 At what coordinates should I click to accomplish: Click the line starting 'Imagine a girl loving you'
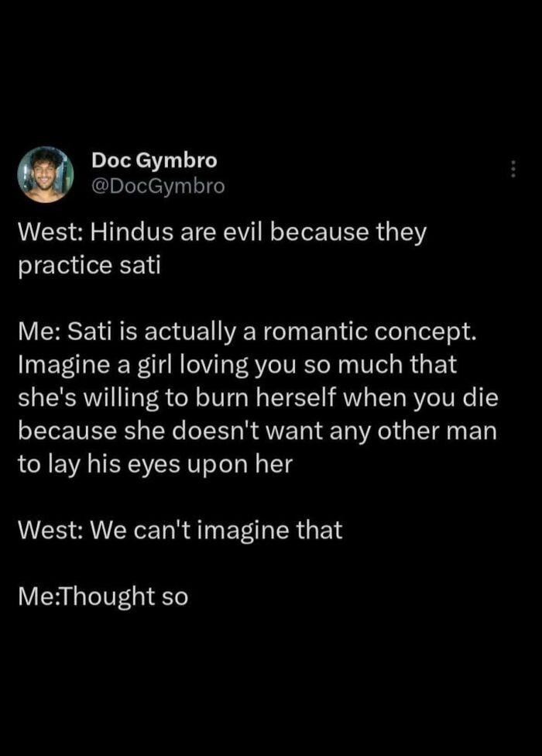(x=237, y=365)
